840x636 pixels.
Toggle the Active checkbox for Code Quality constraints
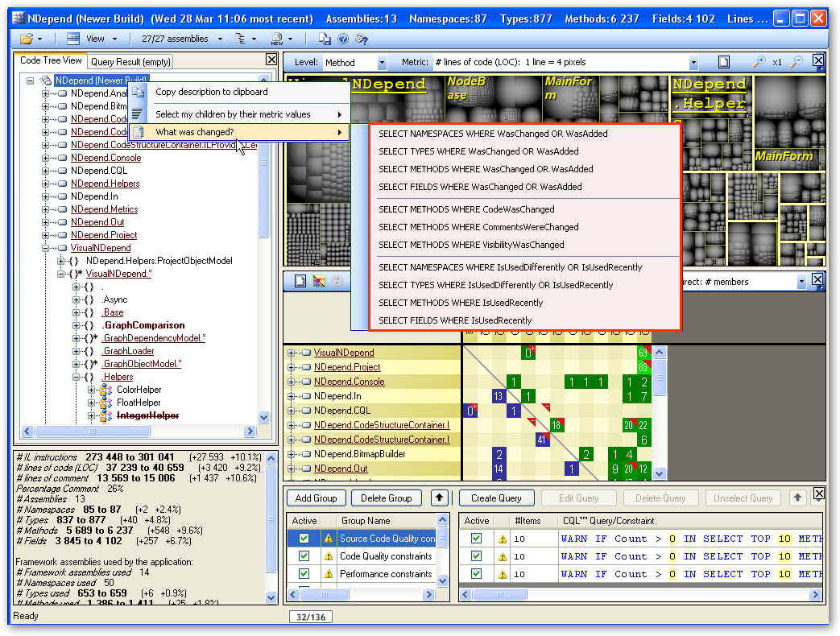304,556
